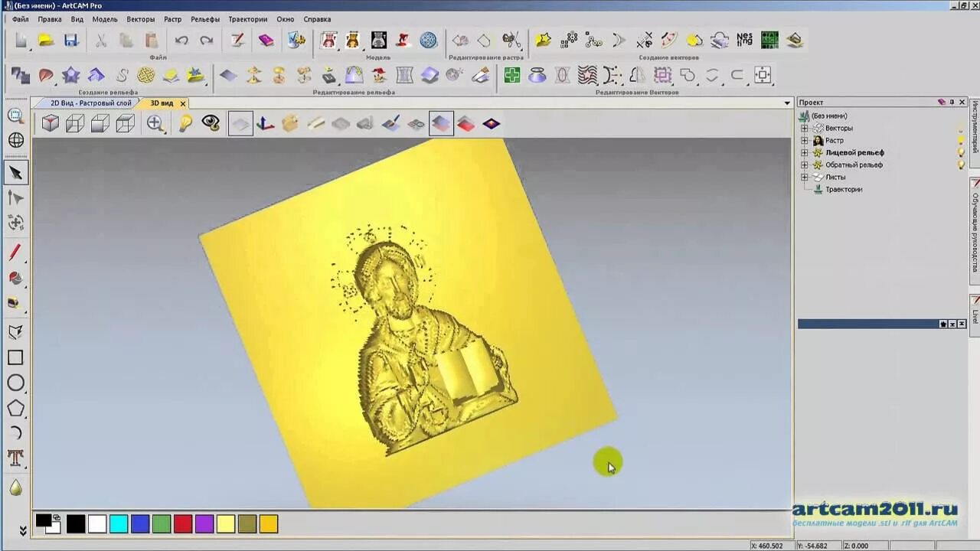This screenshot has width=980, height=551.
Task: Create a new model with the blank page icon
Action: click(x=21, y=40)
